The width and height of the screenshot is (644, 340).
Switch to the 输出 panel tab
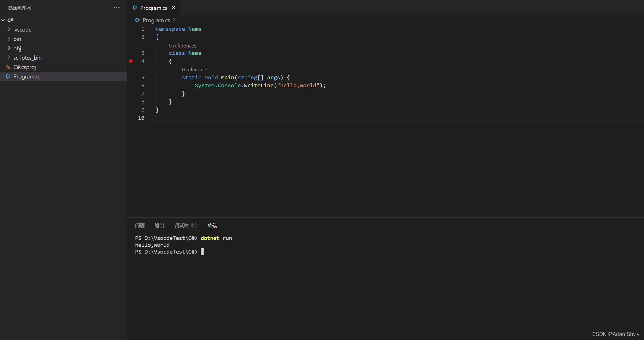click(159, 225)
